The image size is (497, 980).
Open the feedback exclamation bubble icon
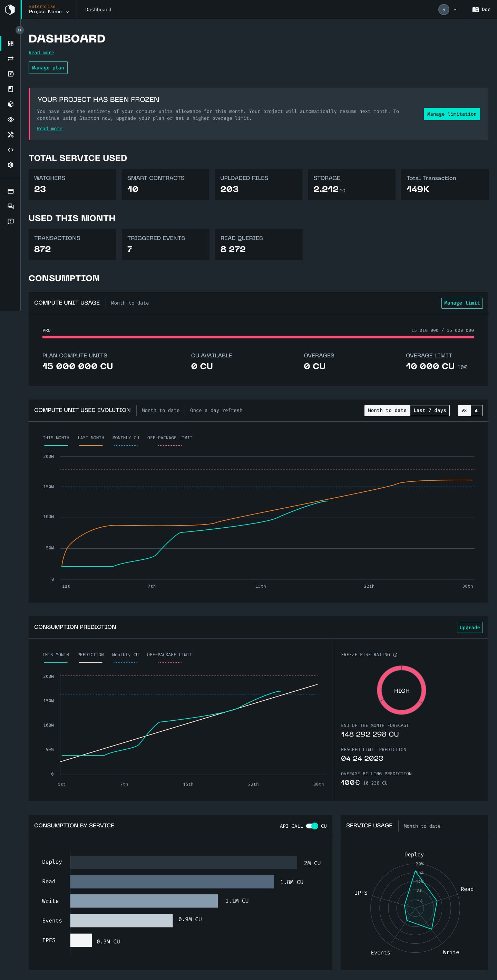11,221
